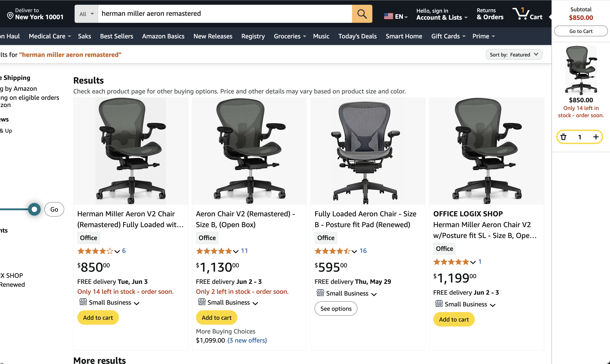Increase cart quantity with plus icon
Screen dimensions: 610x364
pos(596,137)
